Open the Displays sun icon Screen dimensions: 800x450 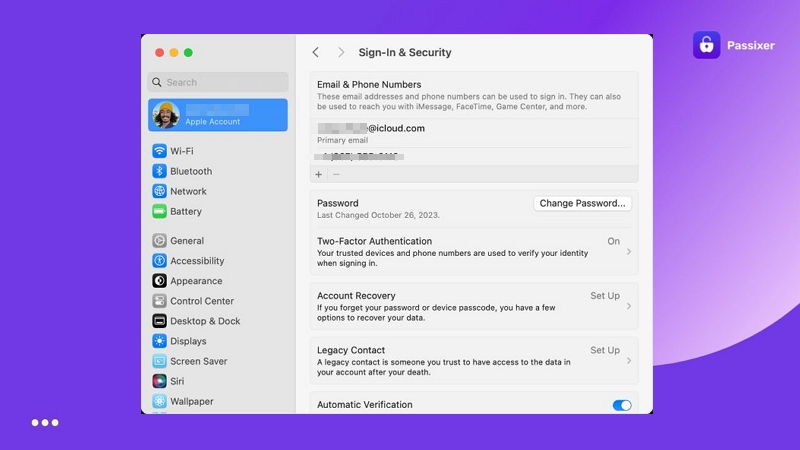click(x=159, y=341)
